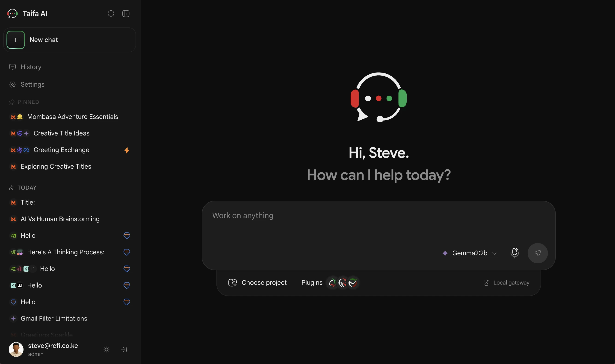Image resolution: width=615 pixels, height=364 pixels.
Task: Click the robot icon beside Local gateway
Action: click(486, 283)
